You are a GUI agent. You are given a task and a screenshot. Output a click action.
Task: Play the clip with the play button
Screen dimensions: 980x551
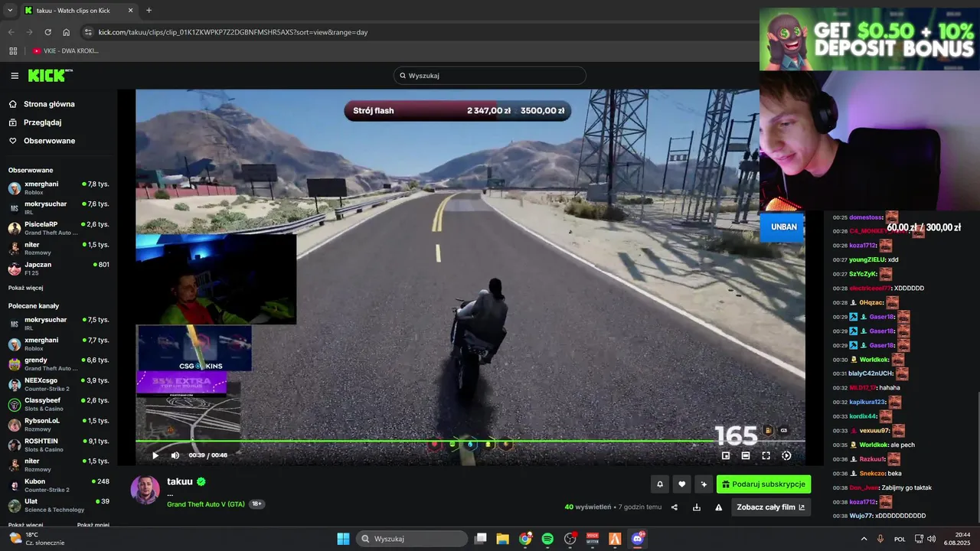pyautogui.click(x=155, y=455)
